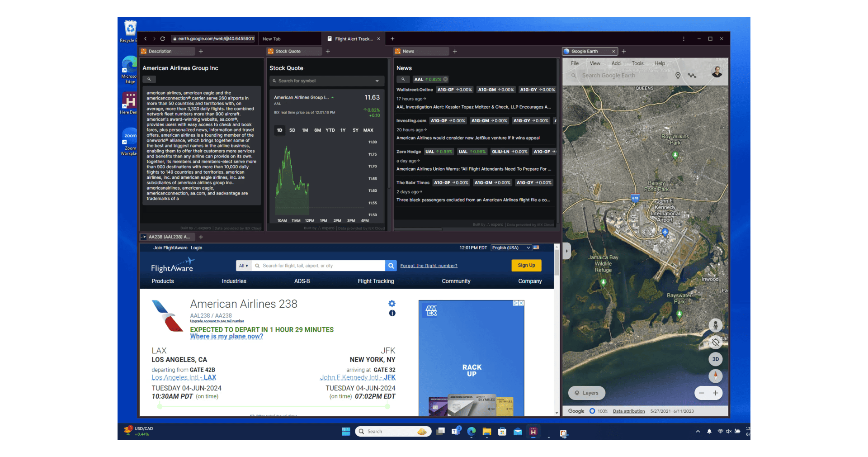Go back with the browser back arrow
This screenshot has width=868, height=457.
146,39
